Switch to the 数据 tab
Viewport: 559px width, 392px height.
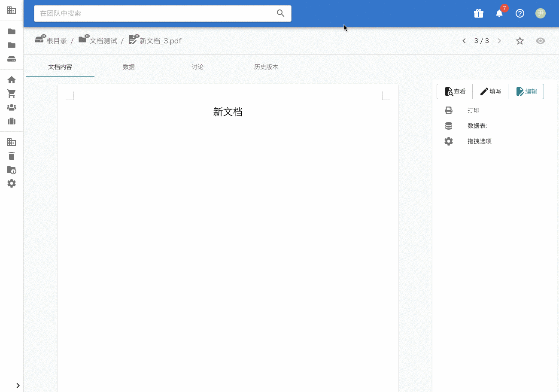(x=129, y=67)
